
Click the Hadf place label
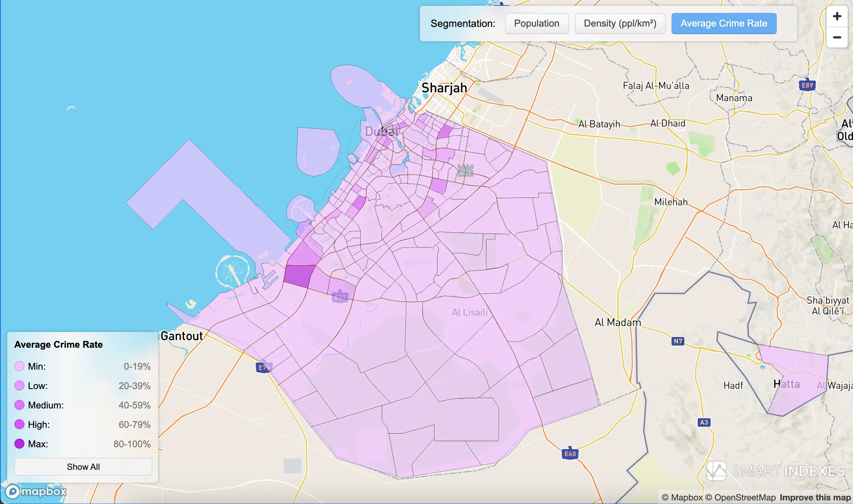click(x=733, y=385)
